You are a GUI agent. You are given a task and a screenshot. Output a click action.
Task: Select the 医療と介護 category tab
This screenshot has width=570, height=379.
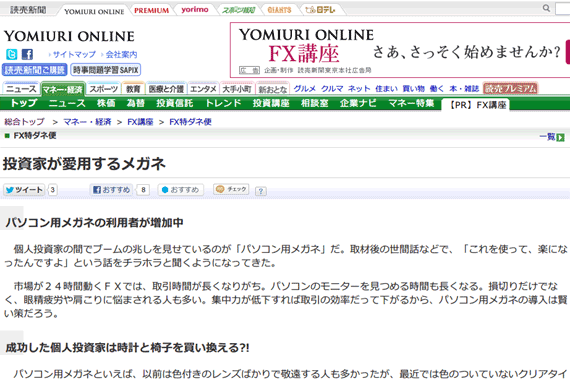click(x=166, y=89)
